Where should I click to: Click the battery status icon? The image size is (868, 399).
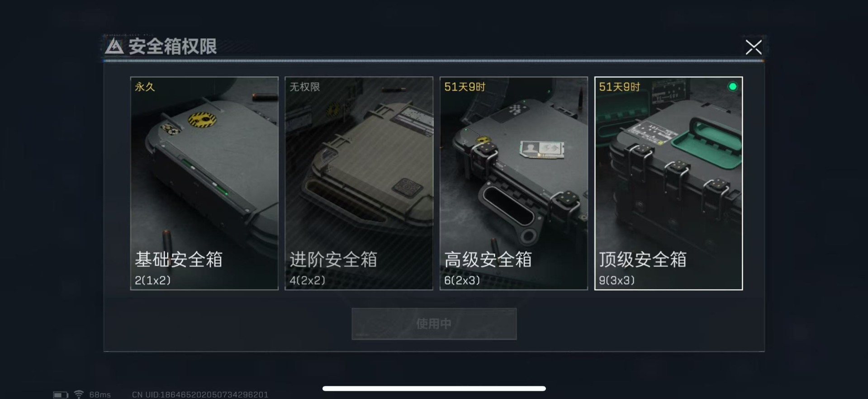(61, 395)
